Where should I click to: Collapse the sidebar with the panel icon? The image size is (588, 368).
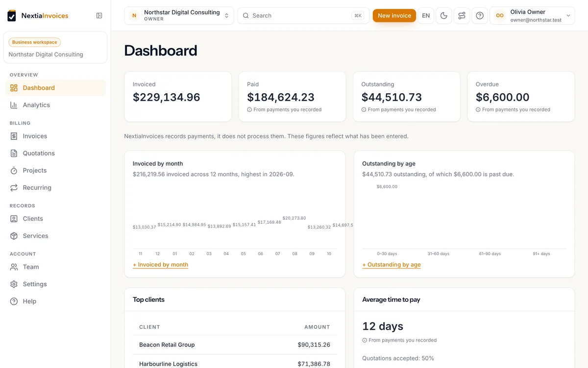pos(99,16)
